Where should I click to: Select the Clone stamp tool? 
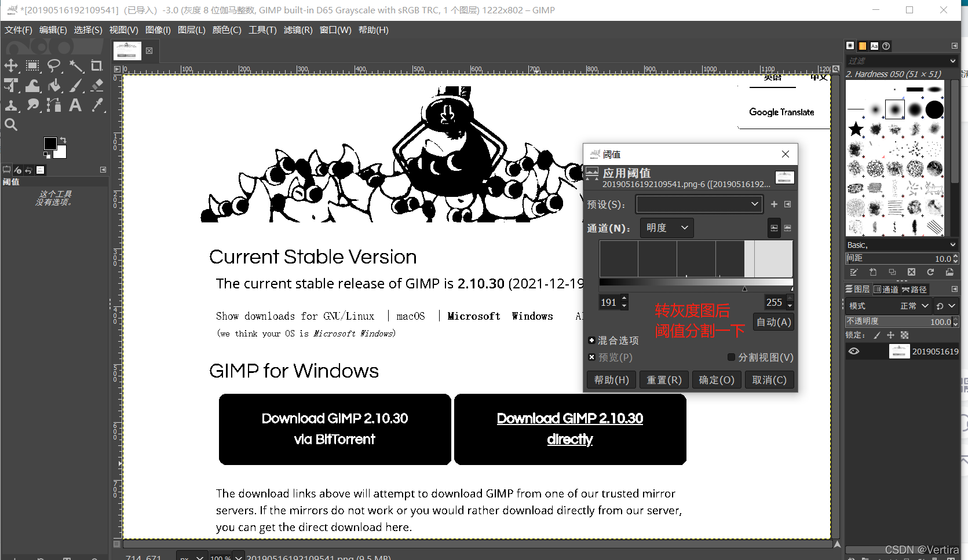tap(11, 105)
